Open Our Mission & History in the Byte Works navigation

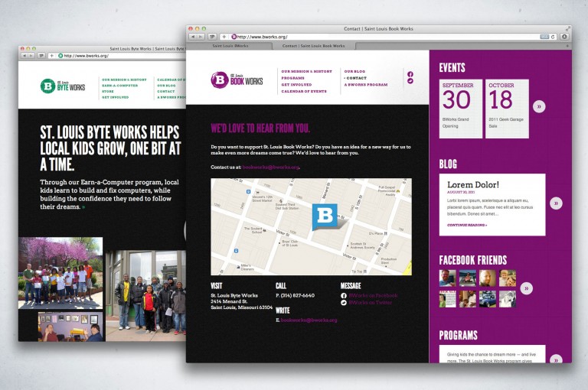point(124,80)
